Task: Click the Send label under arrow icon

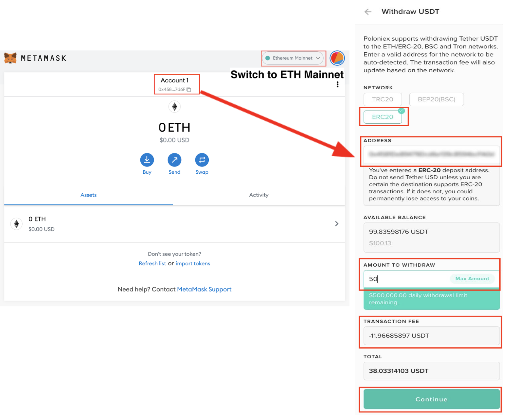Action: (x=174, y=172)
